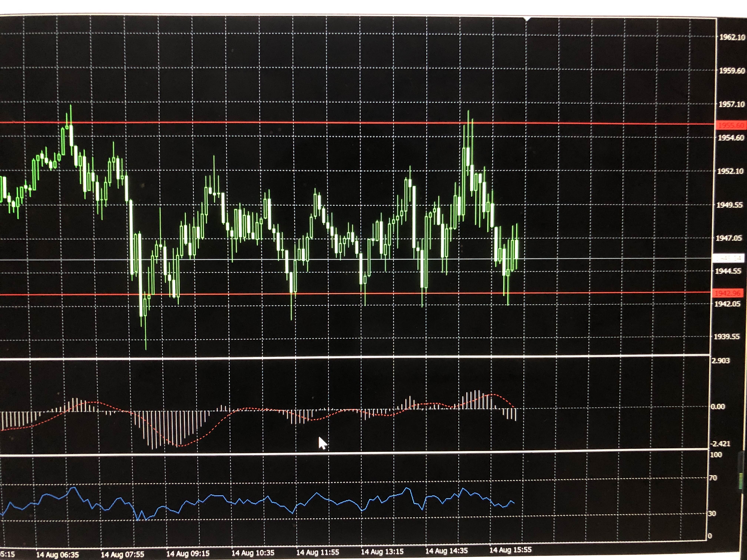The height and width of the screenshot is (560, 747).
Task: Click the 1949.55 price scale value
Action: pos(729,205)
